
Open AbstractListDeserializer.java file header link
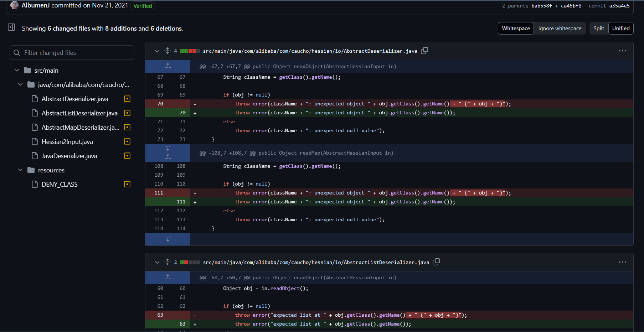coord(316,262)
